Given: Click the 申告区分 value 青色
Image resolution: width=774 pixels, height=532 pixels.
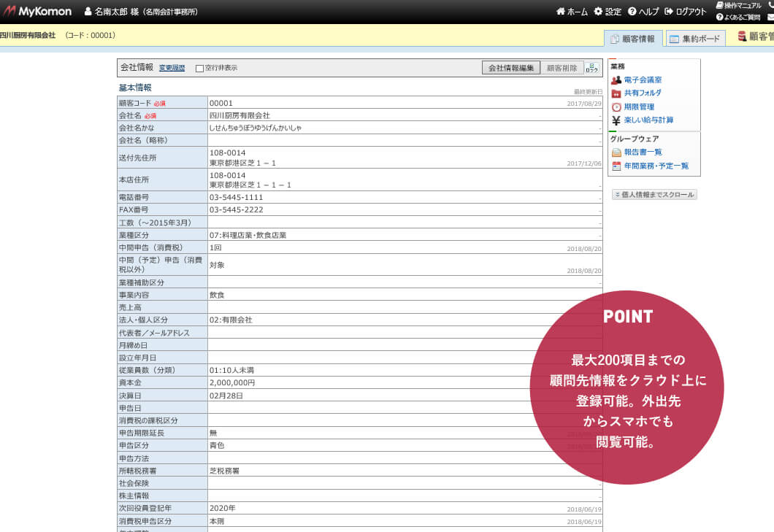Looking at the screenshot, I should coord(217,445).
